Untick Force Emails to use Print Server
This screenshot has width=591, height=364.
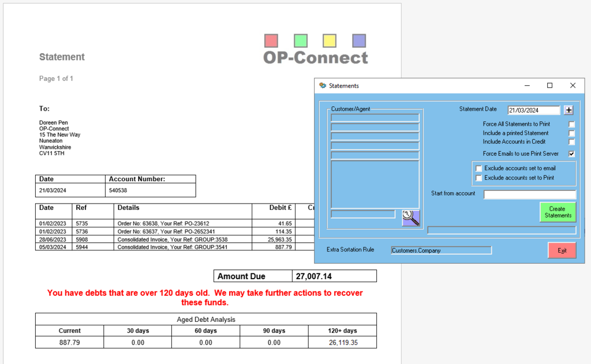572,154
